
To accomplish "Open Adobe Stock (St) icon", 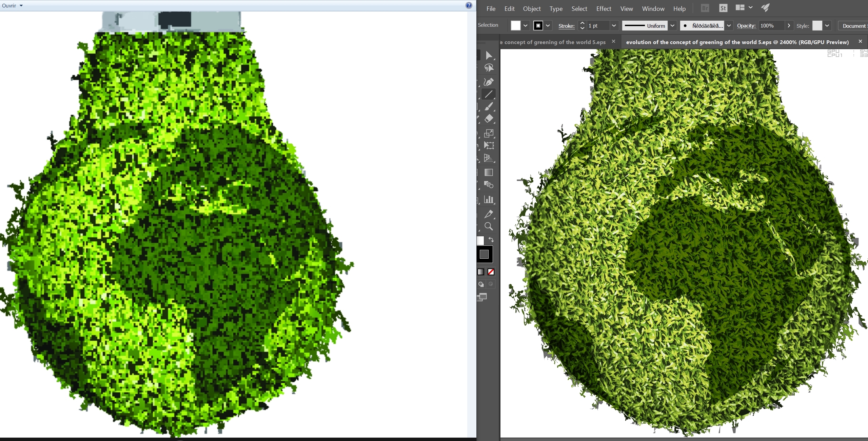I will 723,8.
